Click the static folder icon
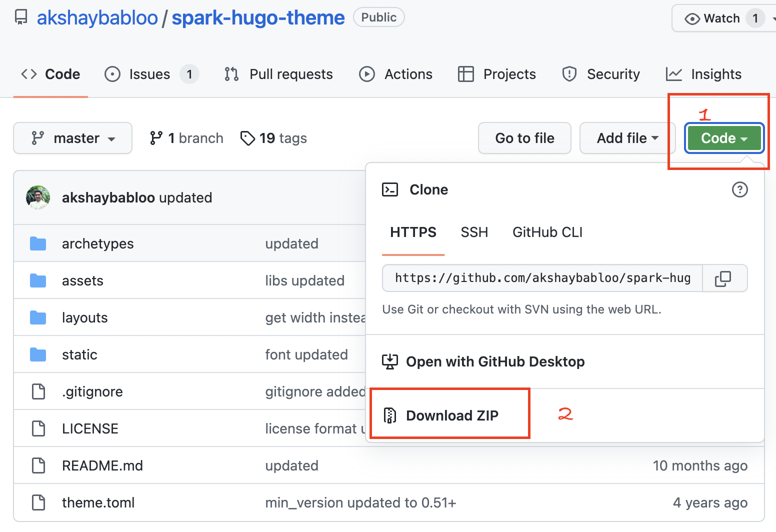 tap(38, 354)
